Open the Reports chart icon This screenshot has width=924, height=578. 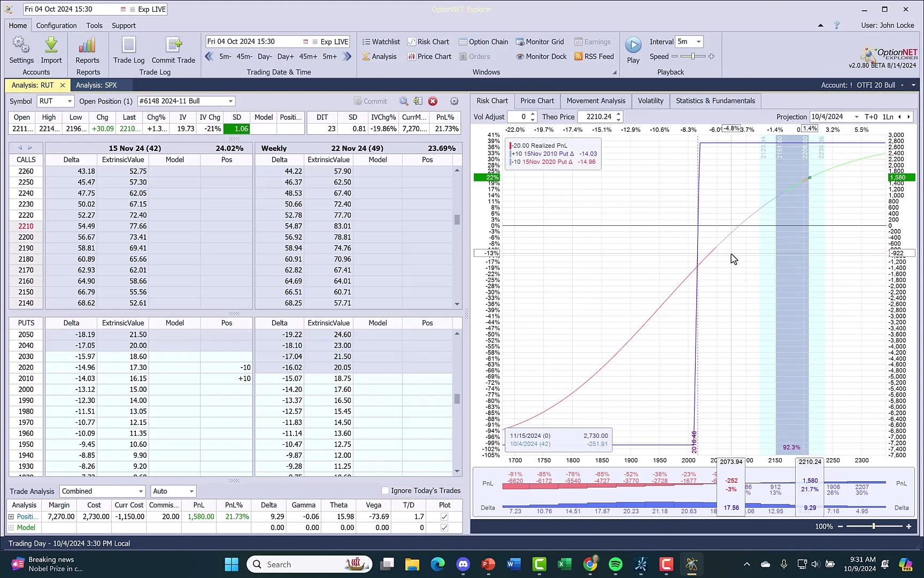[x=87, y=50]
